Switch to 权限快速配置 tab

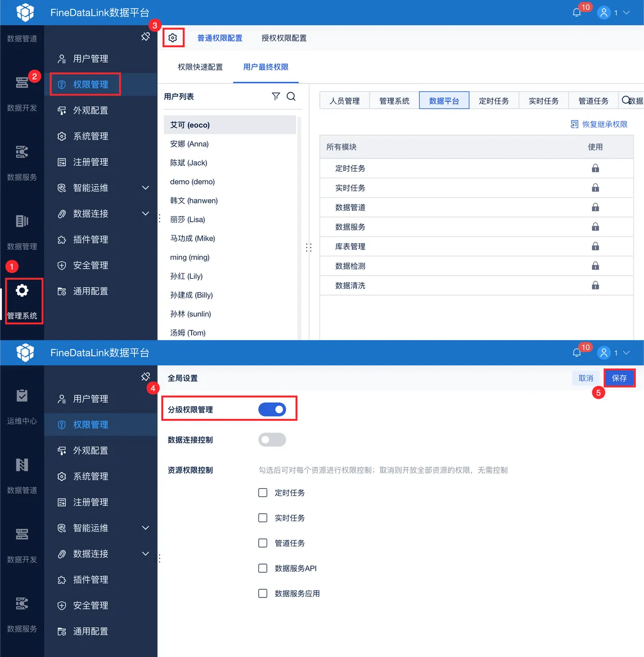200,67
